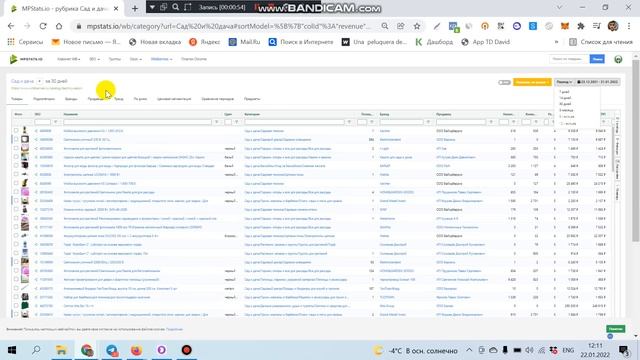Click the Chrome profile avatar
640x360 pixels.
tap(613, 26)
